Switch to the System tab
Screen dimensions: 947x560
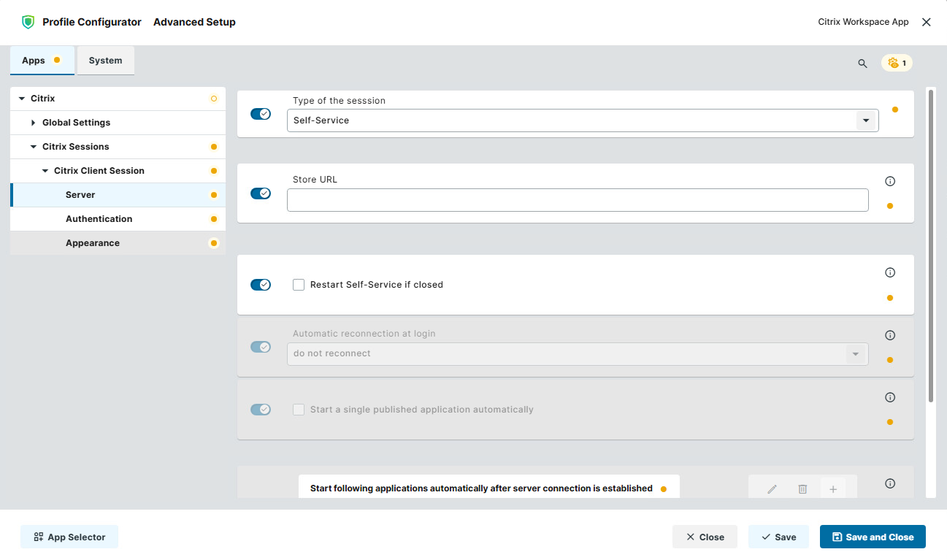(x=106, y=61)
